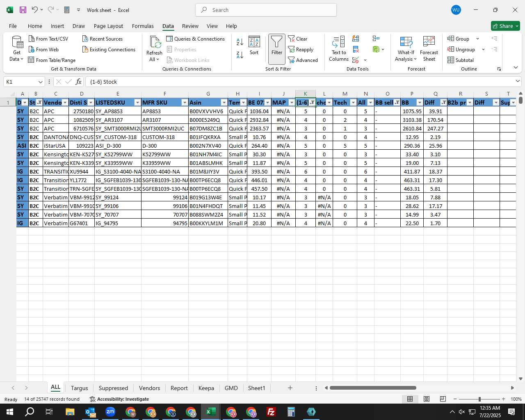Sort Z to A descending
The image size is (525, 420).
tap(240, 55)
